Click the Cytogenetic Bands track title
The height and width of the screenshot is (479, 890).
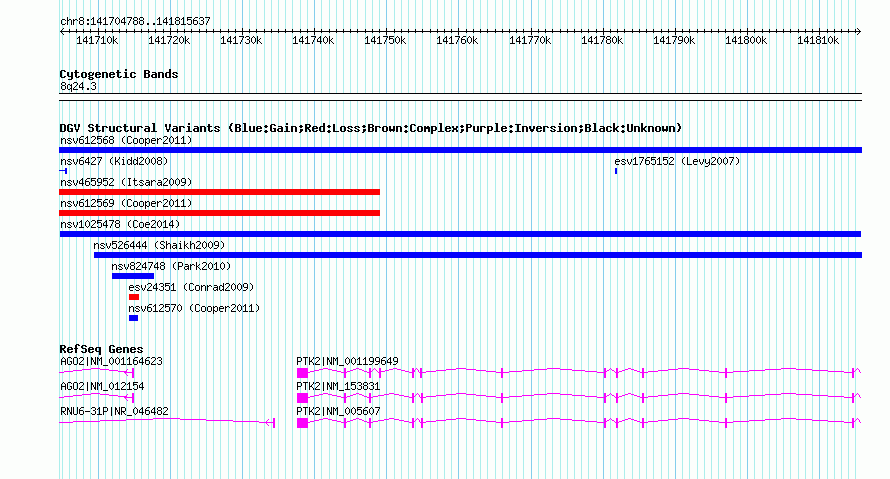pos(119,74)
